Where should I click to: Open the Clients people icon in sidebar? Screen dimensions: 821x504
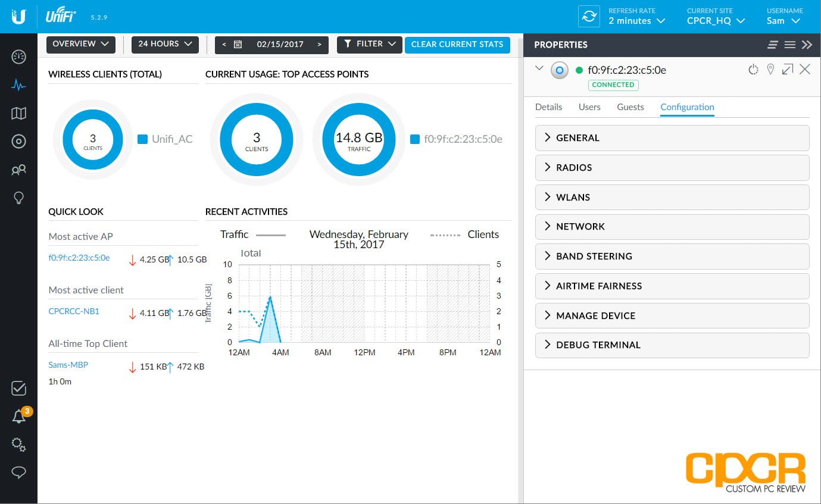click(x=18, y=170)
